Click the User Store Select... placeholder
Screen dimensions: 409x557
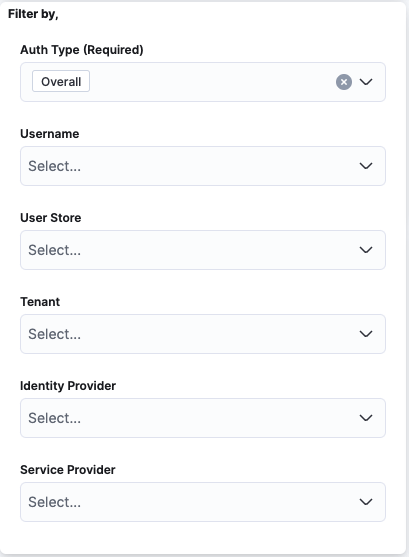(x=54, y=250)
